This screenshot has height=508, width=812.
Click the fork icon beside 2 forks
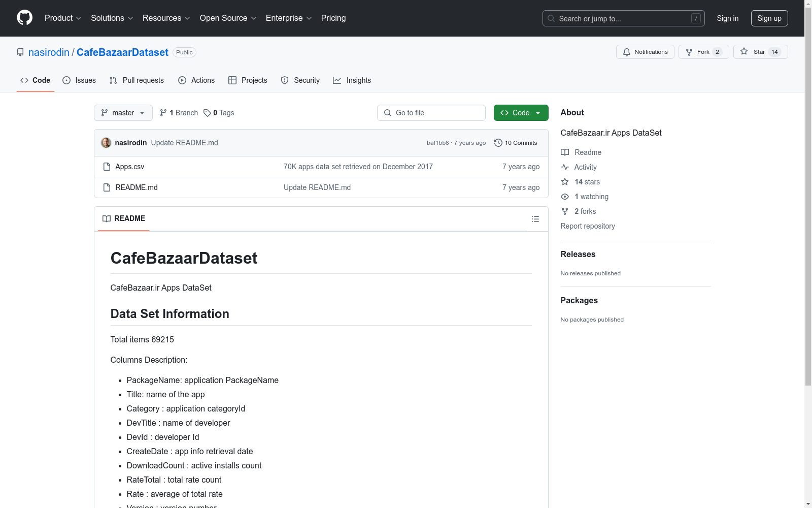(x=565, y=211)
